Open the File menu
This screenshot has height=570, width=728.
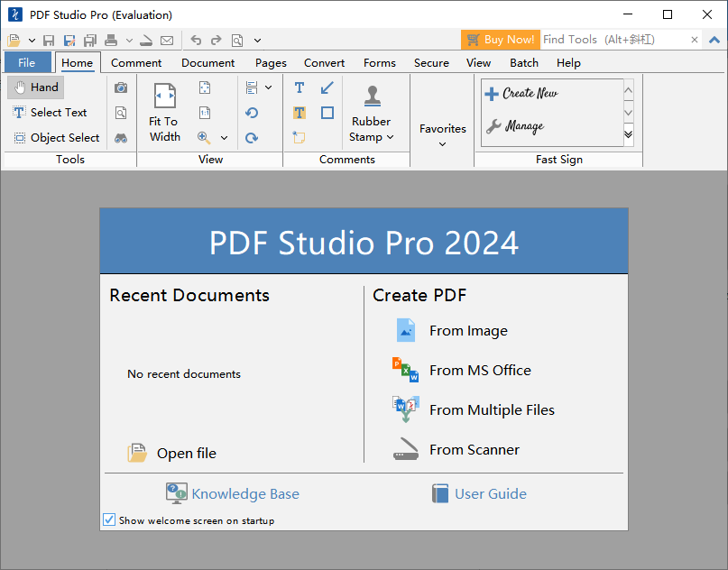[x=27, y=62]
